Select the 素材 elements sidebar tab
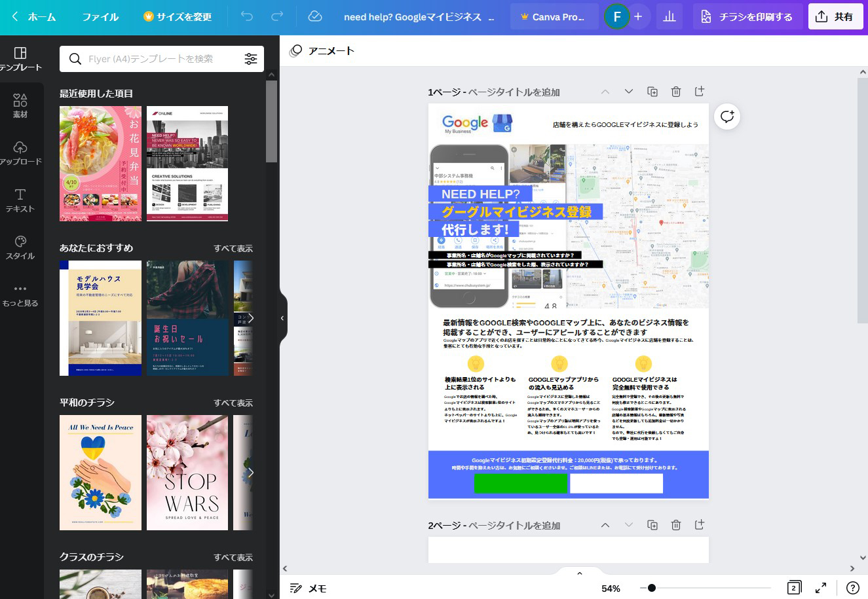The width and height of the screenshot is (868, 599). [x=21, y=106]
